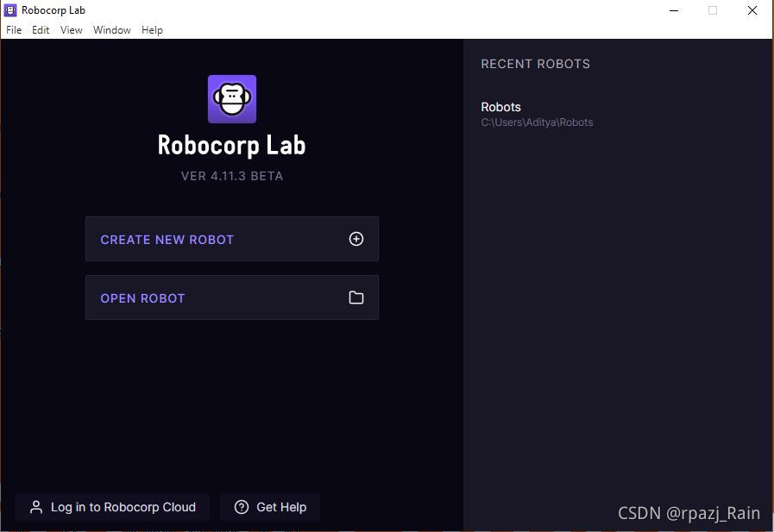Open the File menu
Screen dimensions: 774x532
tap(14, 30)
